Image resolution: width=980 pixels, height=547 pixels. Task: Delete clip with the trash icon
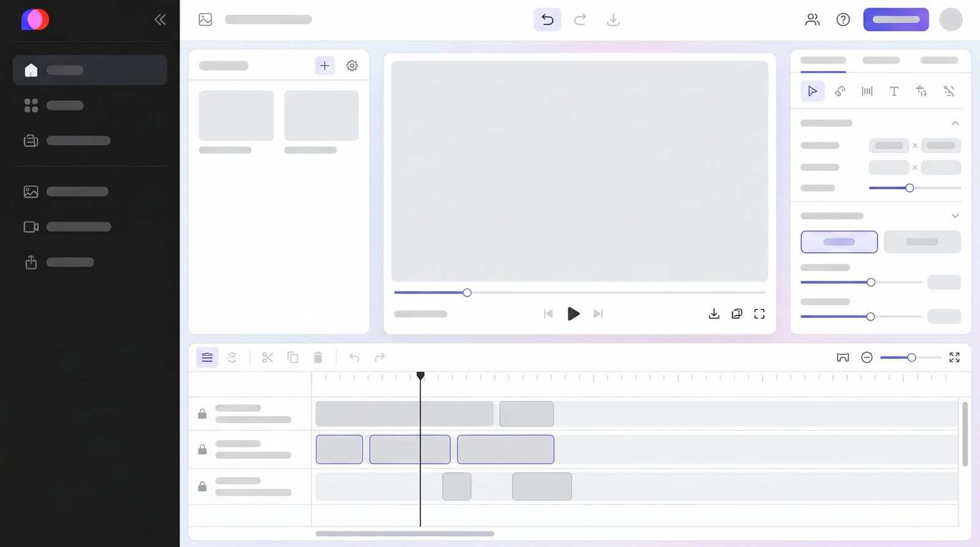tap(318, 357)
